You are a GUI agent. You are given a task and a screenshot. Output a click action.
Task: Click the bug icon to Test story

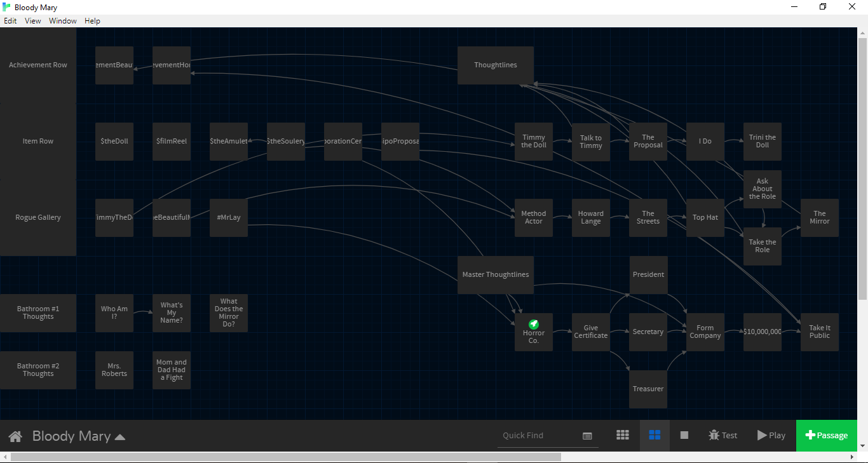(714, 435)
